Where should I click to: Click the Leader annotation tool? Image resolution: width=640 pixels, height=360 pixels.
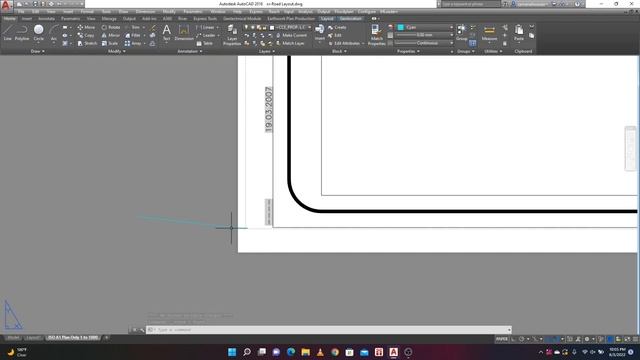coord(206,36)
